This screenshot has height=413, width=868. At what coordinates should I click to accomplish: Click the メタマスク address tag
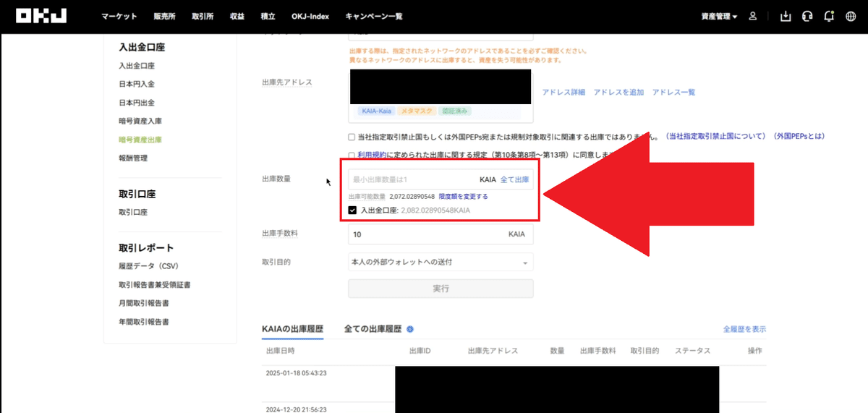[x=417, y=111]
